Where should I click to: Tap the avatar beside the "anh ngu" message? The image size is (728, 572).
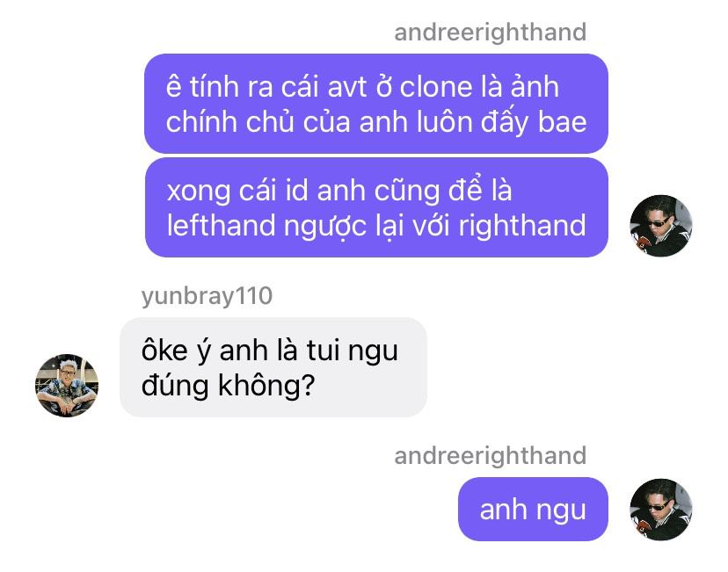(660, 510)
